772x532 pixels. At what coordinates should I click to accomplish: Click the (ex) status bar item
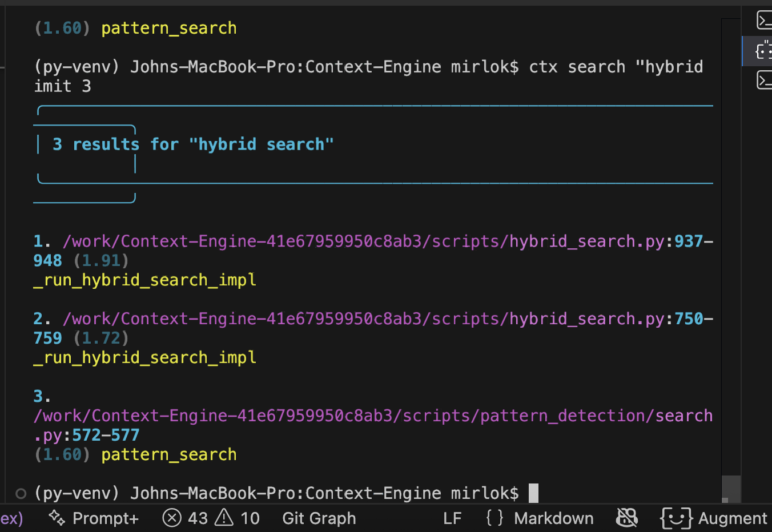pos(11,518)
